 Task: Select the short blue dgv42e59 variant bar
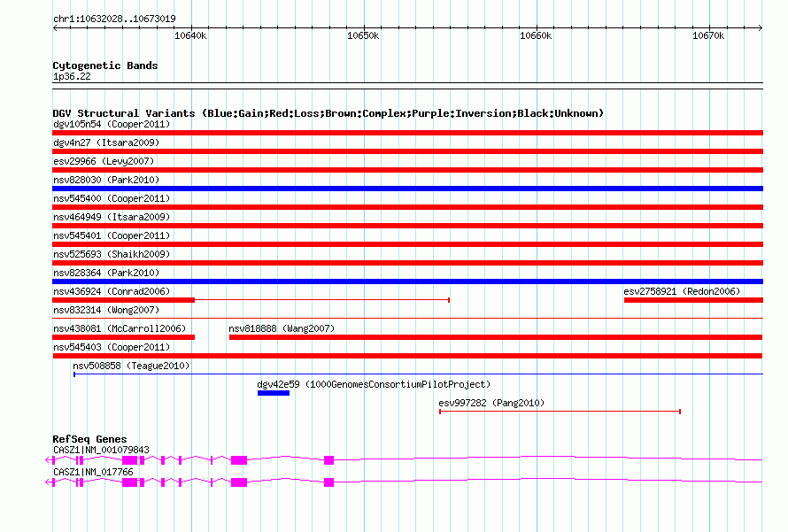pyautogui.click(x=273, y=393)
